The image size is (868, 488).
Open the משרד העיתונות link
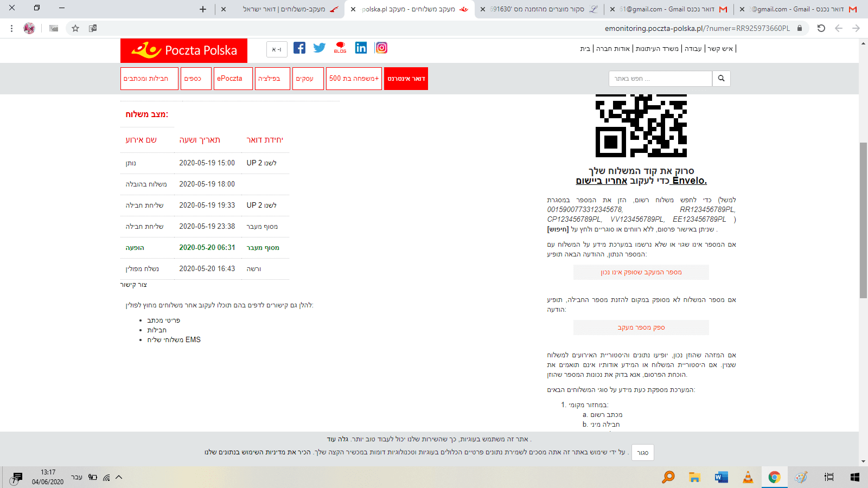657,49
